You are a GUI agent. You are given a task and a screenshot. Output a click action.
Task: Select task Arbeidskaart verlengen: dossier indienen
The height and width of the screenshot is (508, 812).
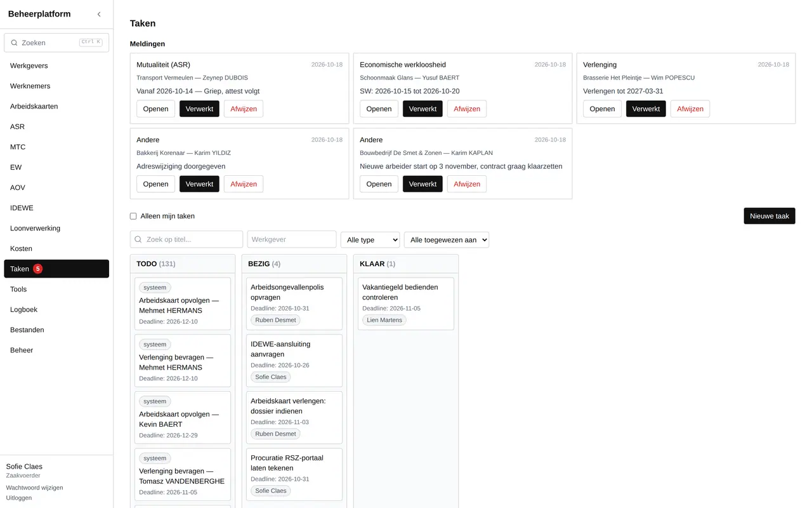click(294, 418)
